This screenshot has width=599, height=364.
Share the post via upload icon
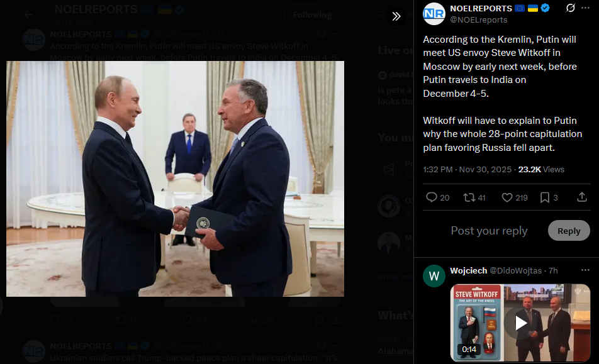tap(582, 197)
